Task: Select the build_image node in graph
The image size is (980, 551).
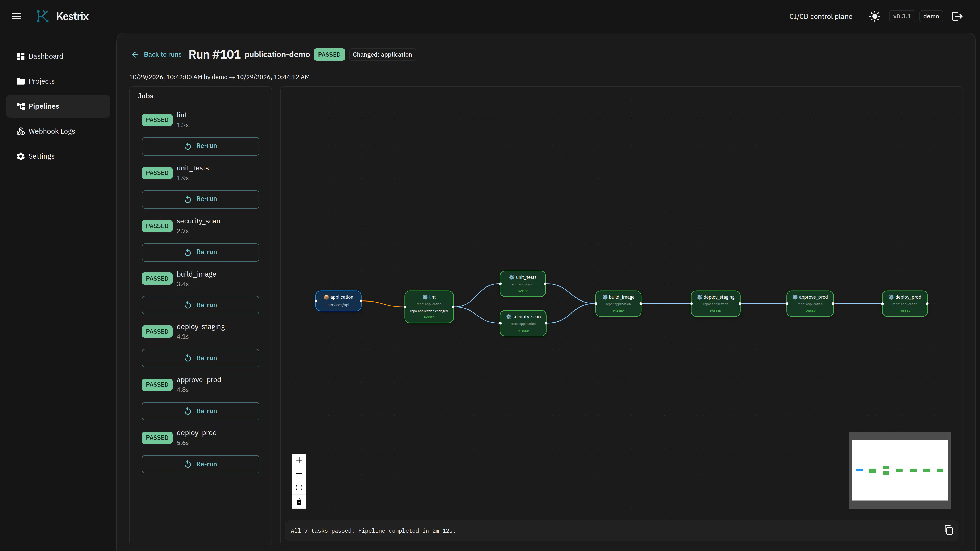Action: coord(618,304)
